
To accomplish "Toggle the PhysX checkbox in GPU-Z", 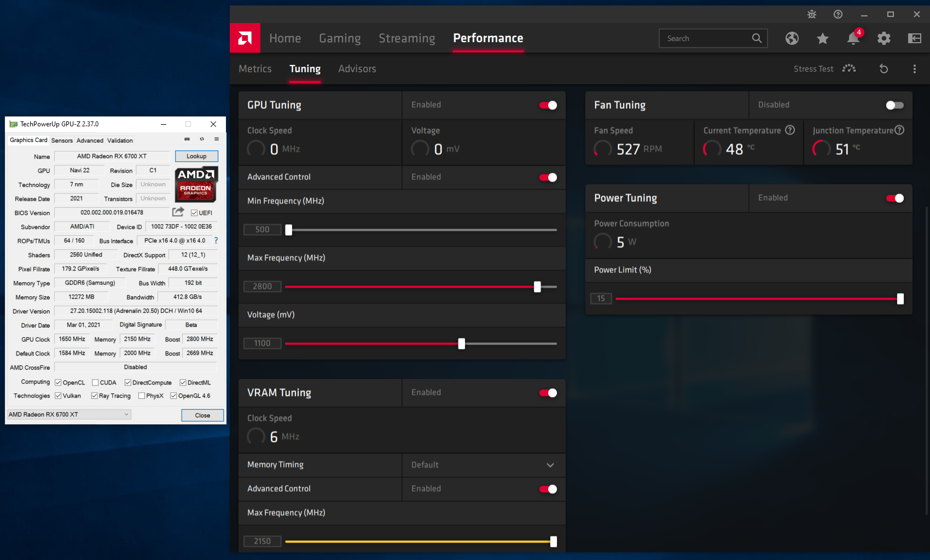I will tap(142, 396).
